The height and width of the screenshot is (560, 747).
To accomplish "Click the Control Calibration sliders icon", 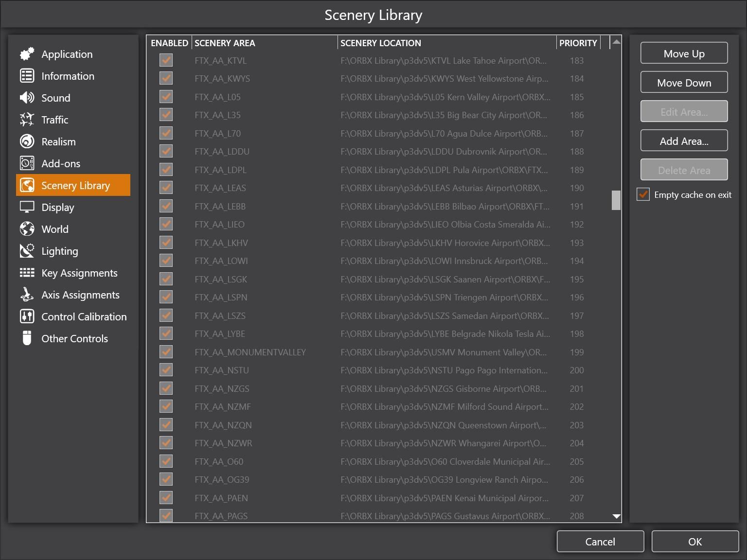I will tap(27, 316).
